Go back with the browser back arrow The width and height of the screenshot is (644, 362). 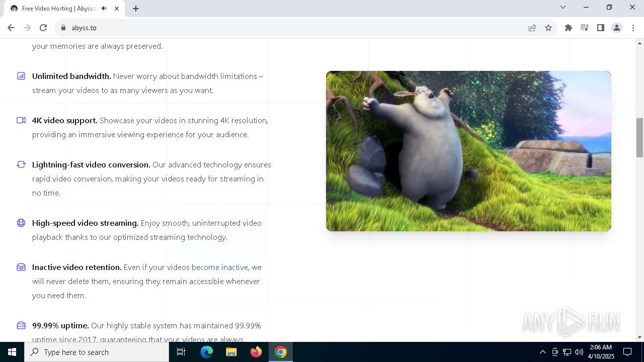[x=11, y=28]
